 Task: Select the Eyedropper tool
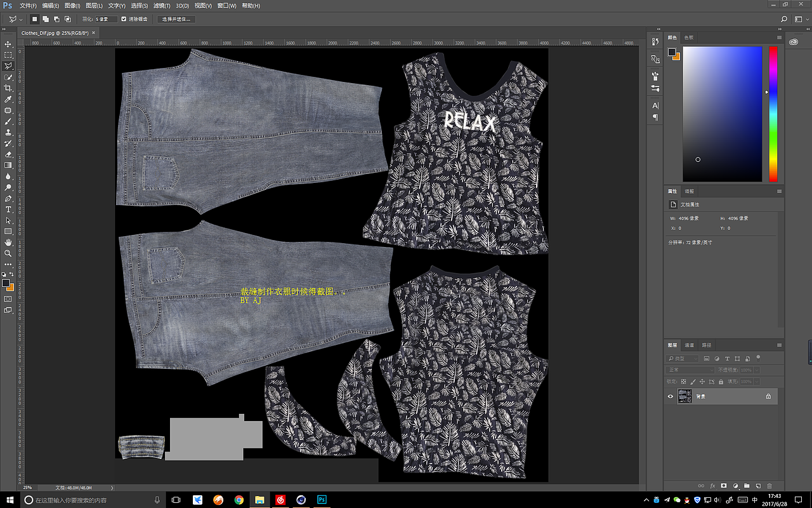[x=8, y=100]
